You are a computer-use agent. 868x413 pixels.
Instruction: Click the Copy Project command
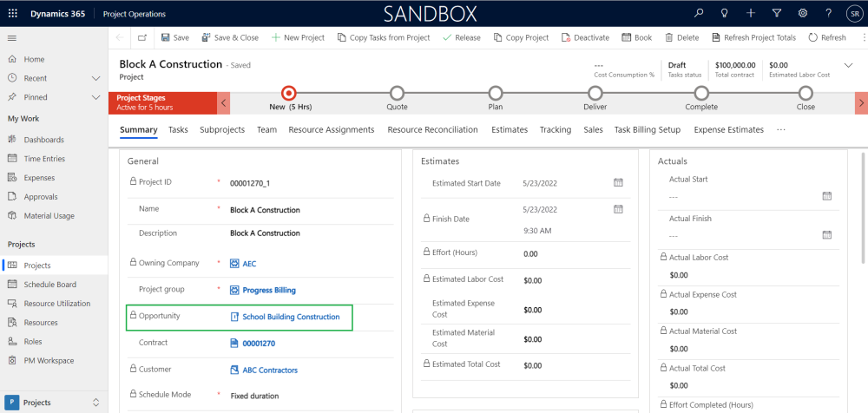[521, 37]
